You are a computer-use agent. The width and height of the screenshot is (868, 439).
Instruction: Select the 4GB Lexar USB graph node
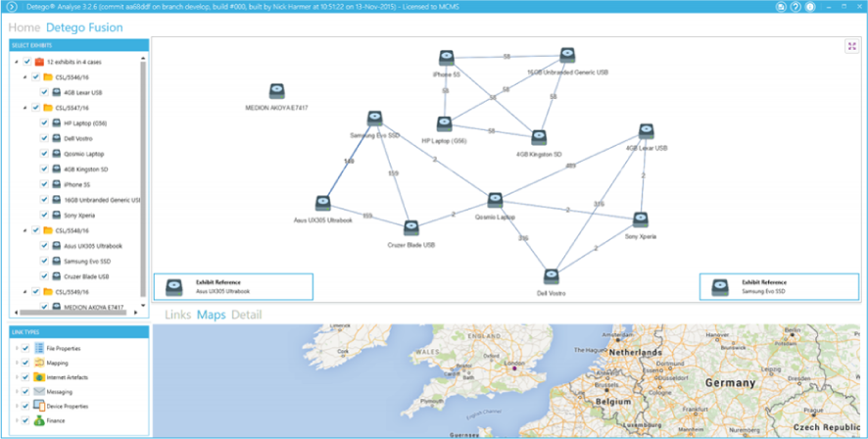click(647, 131)
